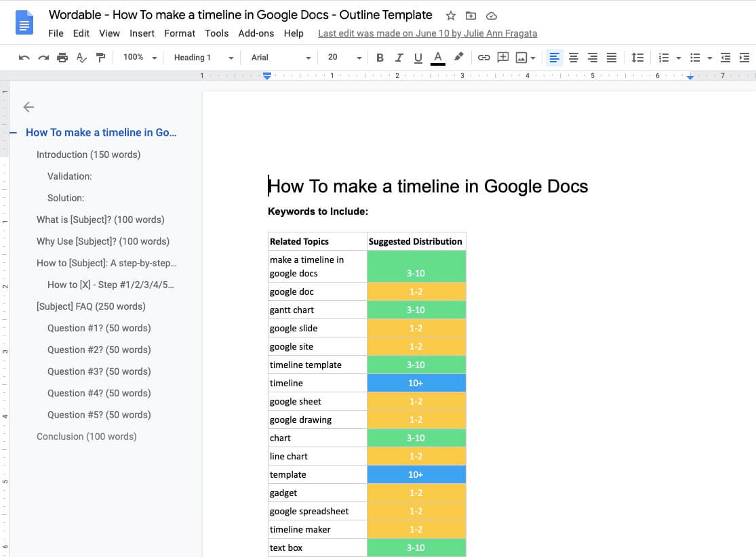Open the text color picker
The height and width of the screenshot is (557, 756).
click(x=438, y=58)
